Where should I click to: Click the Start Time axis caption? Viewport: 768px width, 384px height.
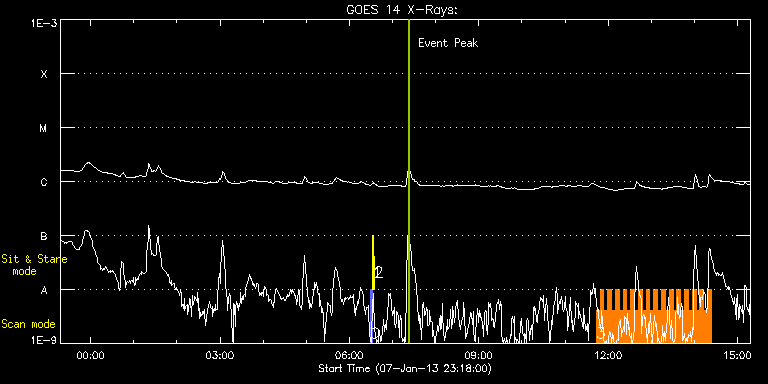coord(405,368)
